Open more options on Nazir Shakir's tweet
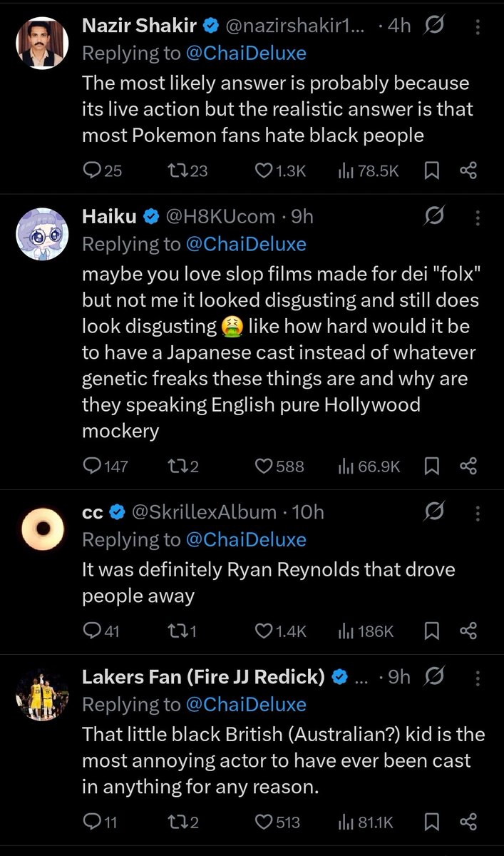The height and width of the screenshot is (856, 504). (x=478, y=26)
